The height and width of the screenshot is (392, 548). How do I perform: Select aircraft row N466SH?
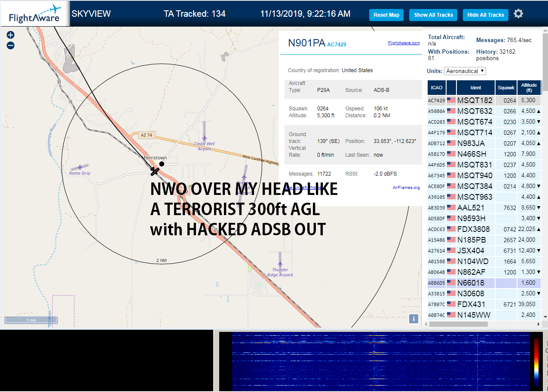tap(484, 154)
